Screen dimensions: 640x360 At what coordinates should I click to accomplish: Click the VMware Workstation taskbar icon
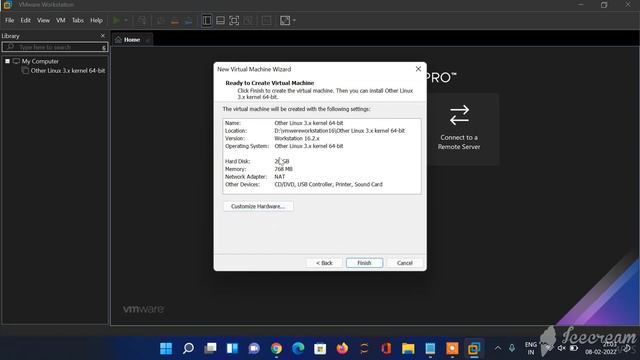[x=474, y=348]
